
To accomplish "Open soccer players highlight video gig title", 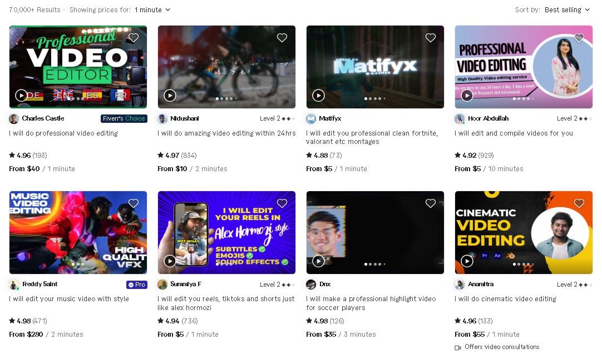I will point(371,303).
